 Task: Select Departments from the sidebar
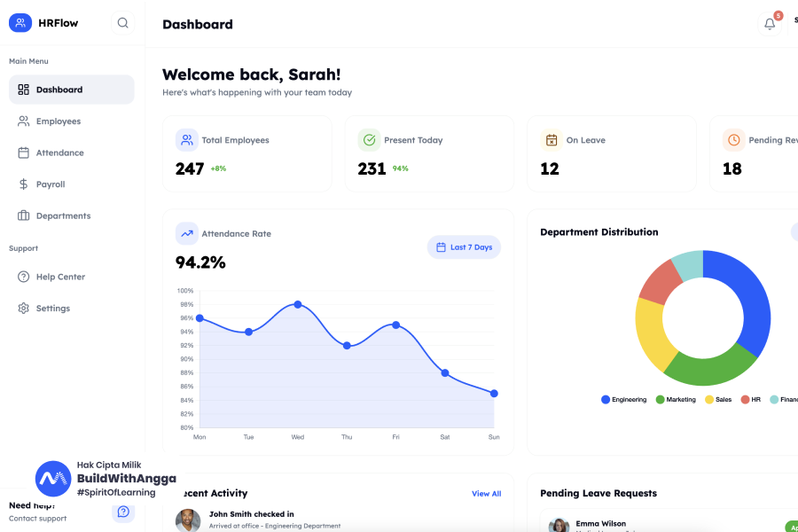[63, 216]
